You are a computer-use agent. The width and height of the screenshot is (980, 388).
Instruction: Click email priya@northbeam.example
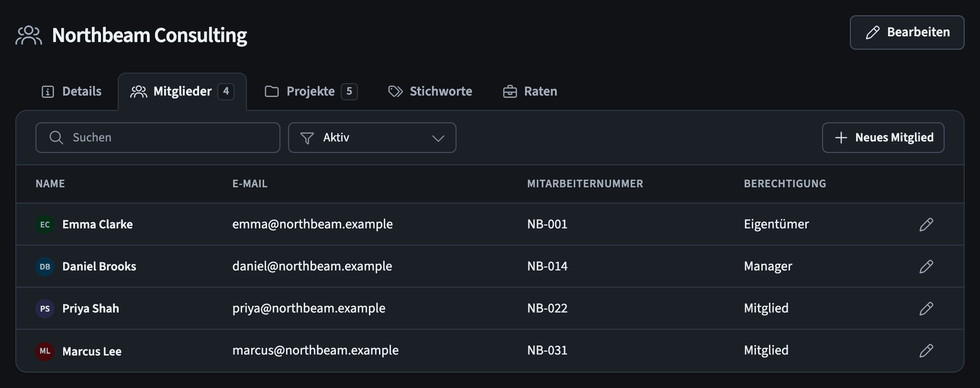click(x=309, y=308)
